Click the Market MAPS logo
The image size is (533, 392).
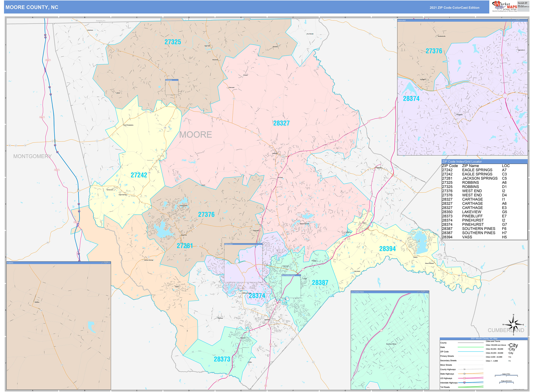[505, 6]
